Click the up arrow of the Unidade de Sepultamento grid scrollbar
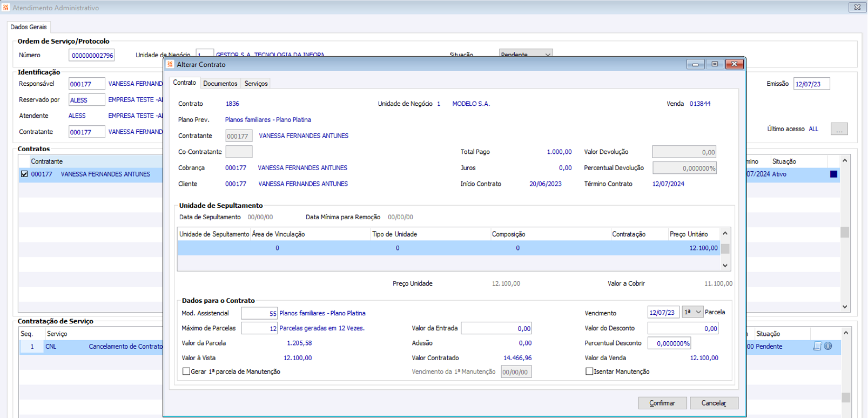 click(x=725, y=233)
